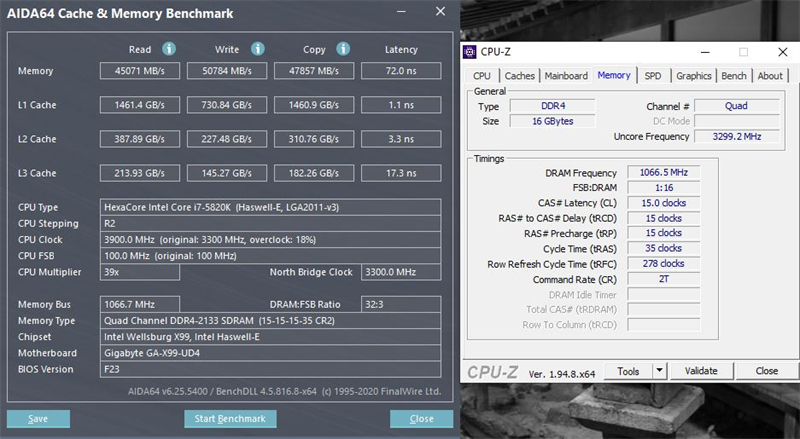Click the CPU-Z logo in title bar
Screen dimensions: 800x439
point(471,52)
